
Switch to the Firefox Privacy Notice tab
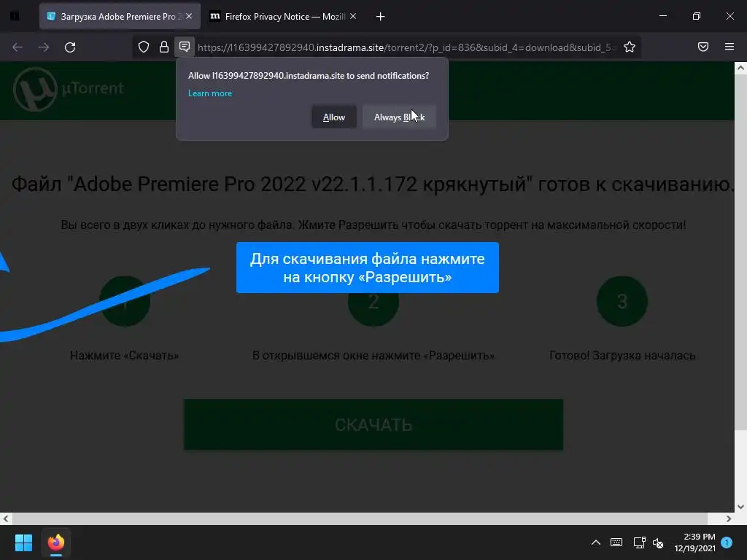[x=284, y=16]
